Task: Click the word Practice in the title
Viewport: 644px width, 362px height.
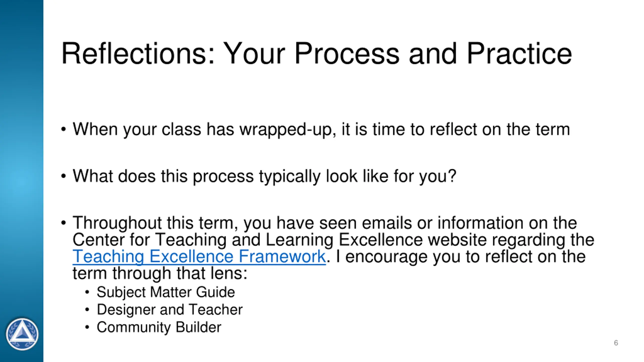Action: (519, 54)
